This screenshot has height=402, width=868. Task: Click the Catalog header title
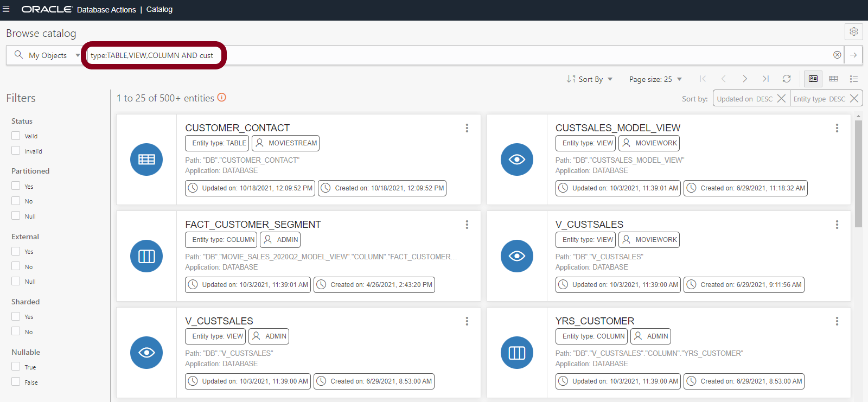point(159,9)
